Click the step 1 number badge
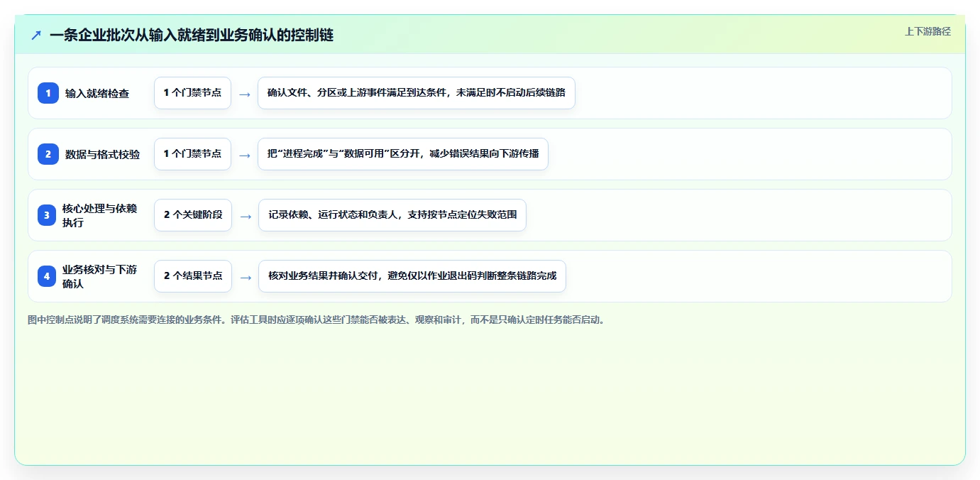Screen dimensions: 980x480 (x=48, y=93)
